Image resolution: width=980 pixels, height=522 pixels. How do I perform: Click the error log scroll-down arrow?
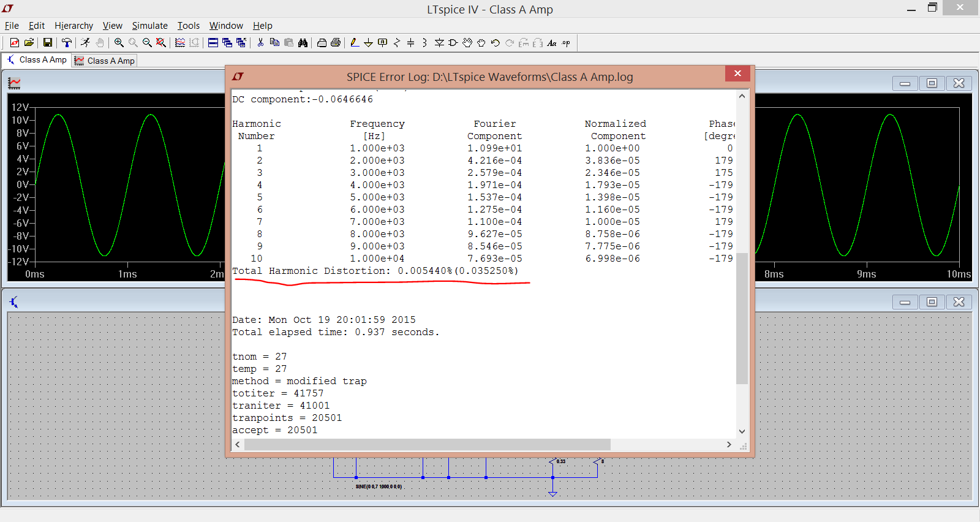pyautogui.click(x=742, y=431)
